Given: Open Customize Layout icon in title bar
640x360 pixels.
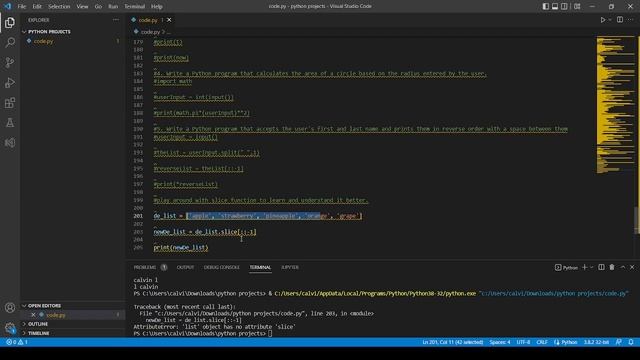Looking at the screenshot, I should coord(577,6).
